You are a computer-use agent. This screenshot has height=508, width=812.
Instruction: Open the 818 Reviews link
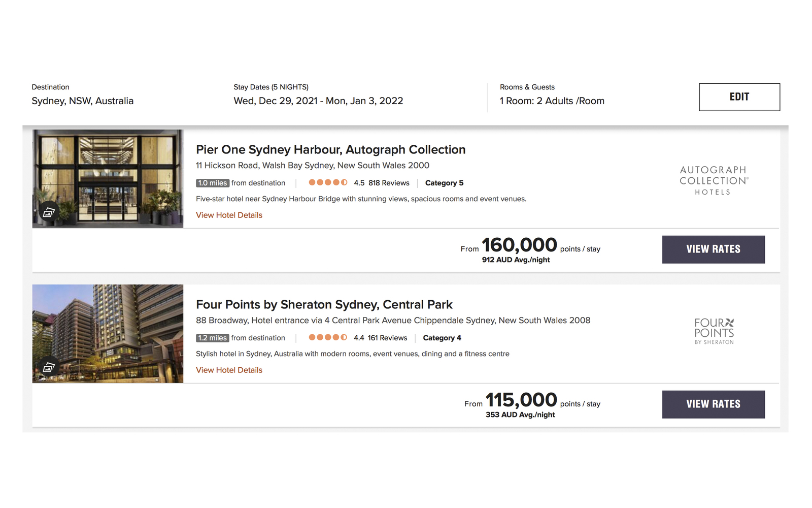[389, 183]
